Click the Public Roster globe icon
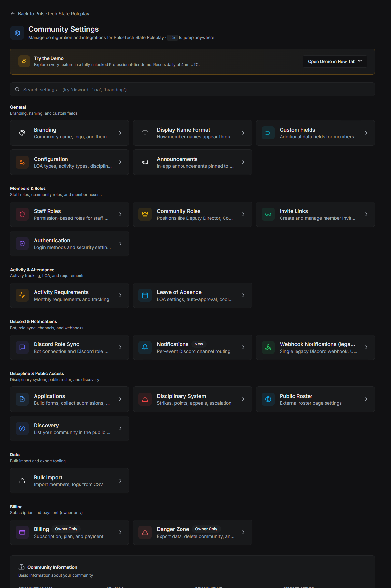 coord(268,399)
